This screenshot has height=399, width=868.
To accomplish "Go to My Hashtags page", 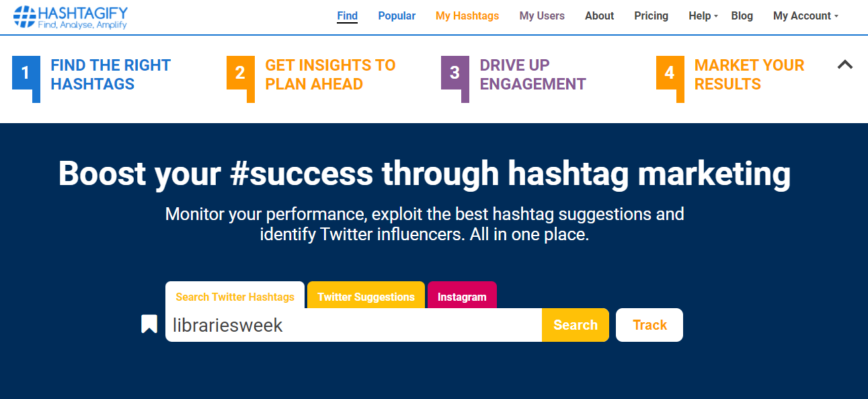I will click(467, 16).
